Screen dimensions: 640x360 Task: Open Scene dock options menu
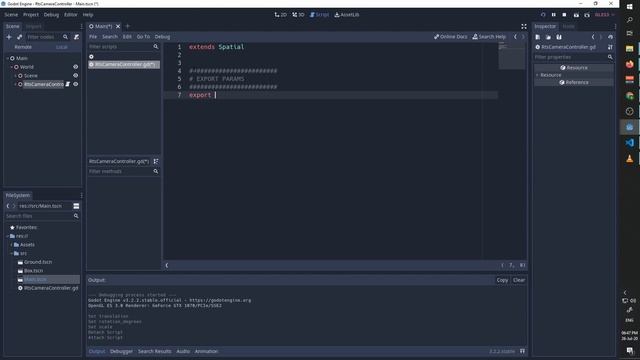pos(81,26)
